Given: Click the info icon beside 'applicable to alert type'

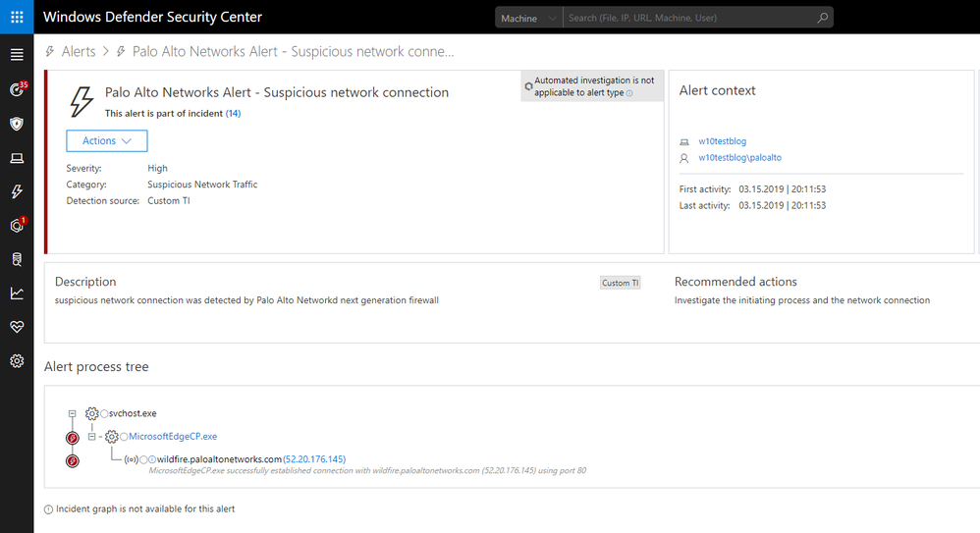Looking at the screenshot, I should 629,93.
